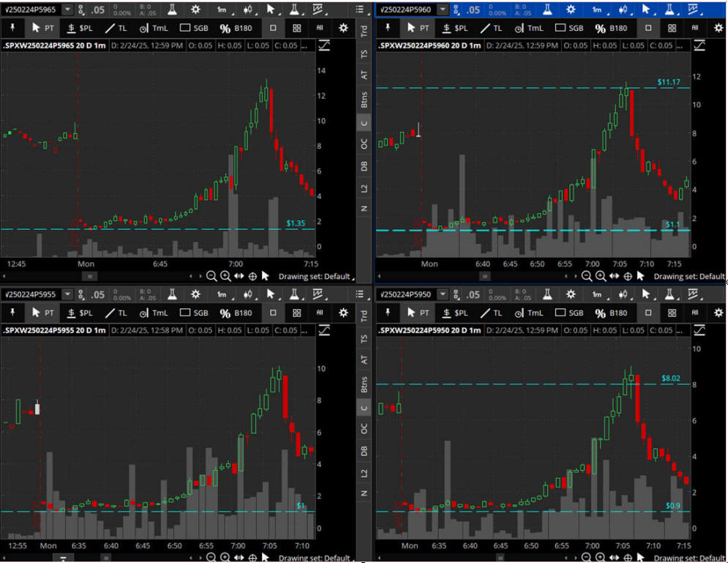The height and width of the screenshot is (563, 728).
Task: Open the Trd side tab next to P5965 chart
Action: pos(364,31)
